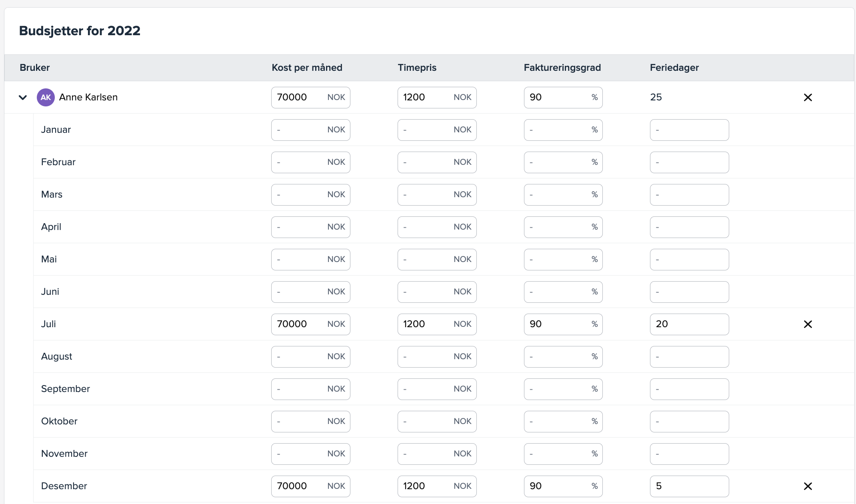This screenshot has height=504, width=856.
Task: Edit April Feriedager field
Action: point(689,227)
